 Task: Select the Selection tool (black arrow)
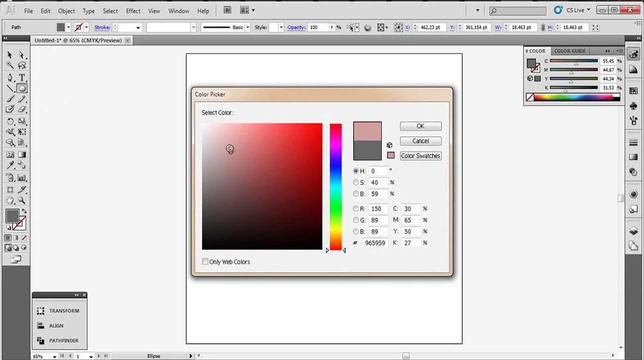click(10, 54)
